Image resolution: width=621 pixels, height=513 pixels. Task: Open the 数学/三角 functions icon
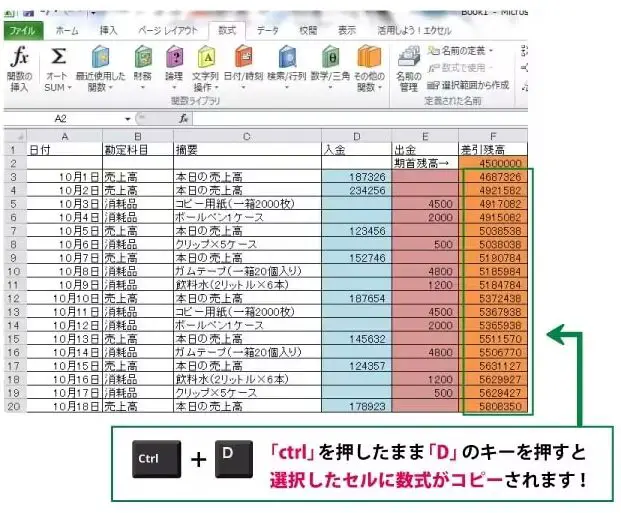[x=329, y=58]
